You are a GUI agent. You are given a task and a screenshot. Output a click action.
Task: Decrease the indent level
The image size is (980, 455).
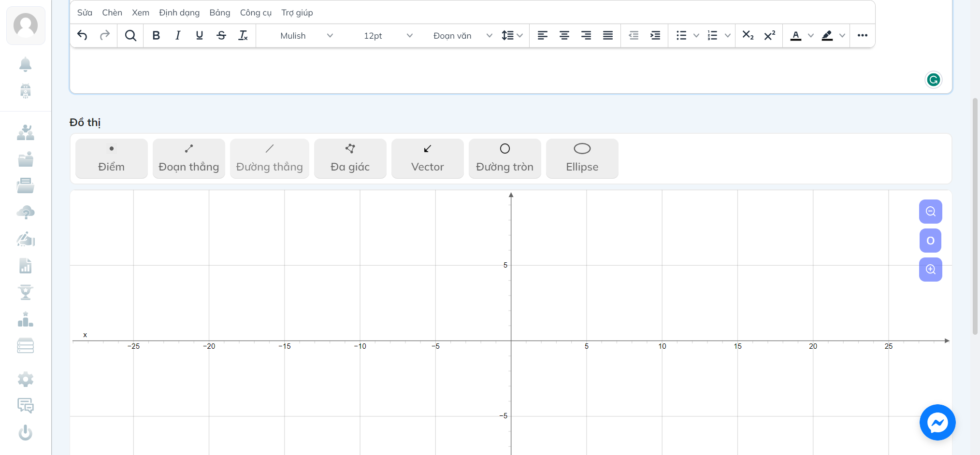[634, 35]
